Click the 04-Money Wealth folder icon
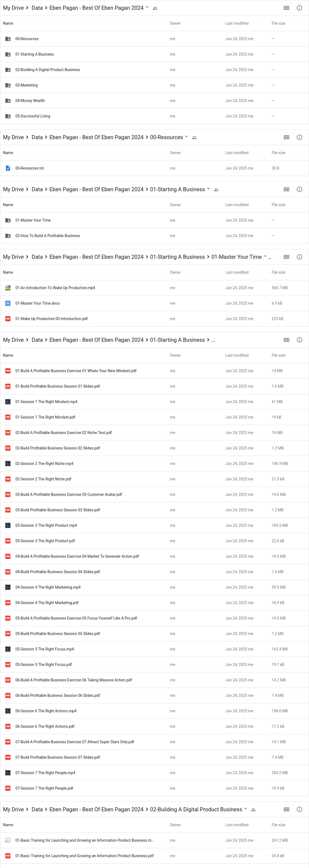 coord(8,101)
